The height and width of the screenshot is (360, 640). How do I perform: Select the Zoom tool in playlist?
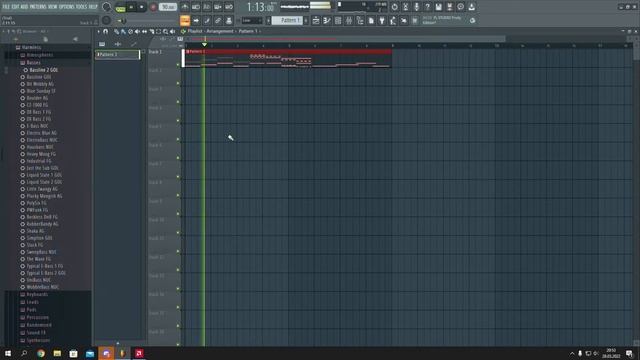(165, 31)
